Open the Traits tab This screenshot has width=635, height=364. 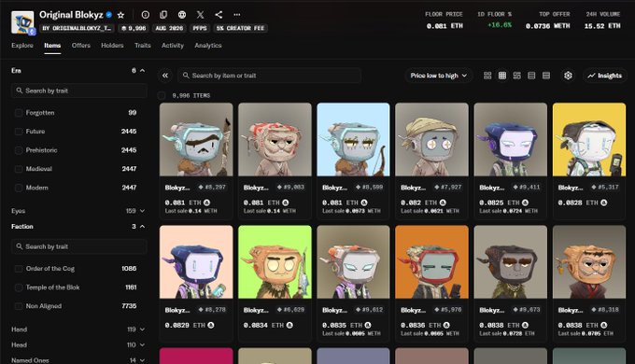143,46
